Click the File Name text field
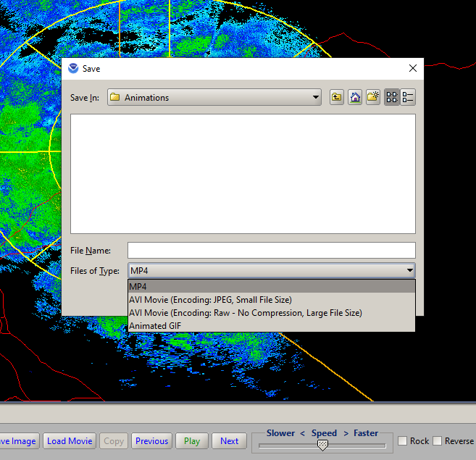 pos(271,251)
